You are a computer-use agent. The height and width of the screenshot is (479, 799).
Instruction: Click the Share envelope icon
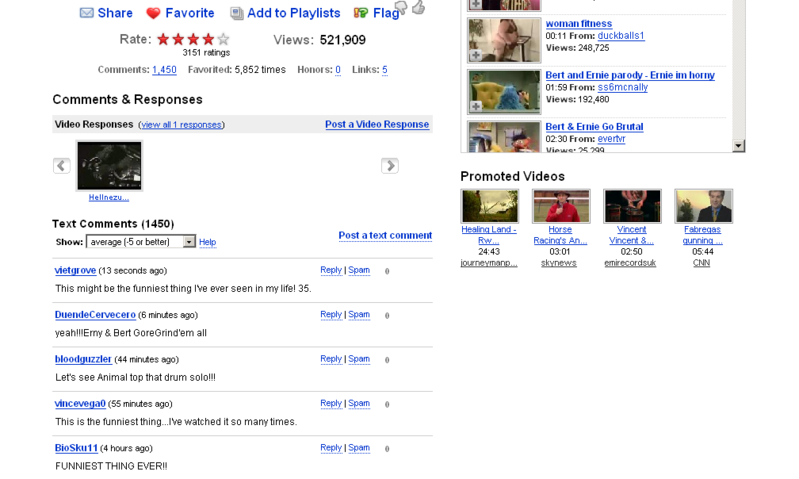[87, 13]
